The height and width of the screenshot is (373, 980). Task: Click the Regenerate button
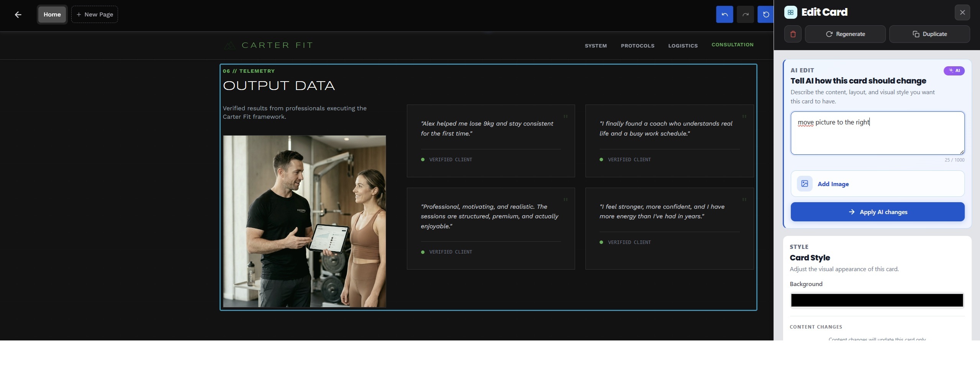click(845, 34)
